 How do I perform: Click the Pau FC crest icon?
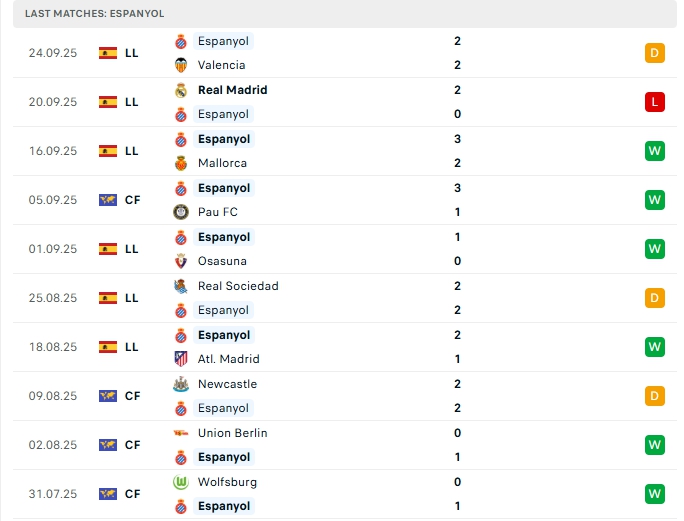181,212
